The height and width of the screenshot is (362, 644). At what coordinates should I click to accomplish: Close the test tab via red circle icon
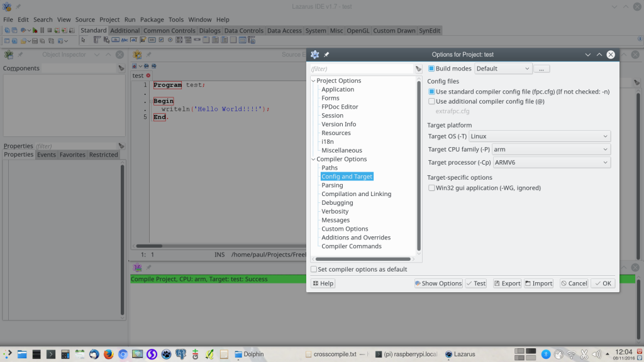pyautogui.click(x=148, y=75)
